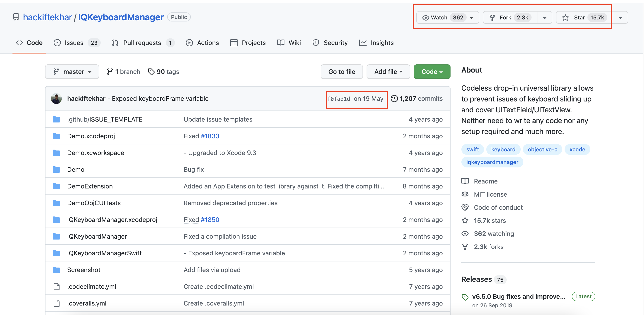Open the Issues tab
The height and width of the screenshot is (315, 644).
(77, 43)
